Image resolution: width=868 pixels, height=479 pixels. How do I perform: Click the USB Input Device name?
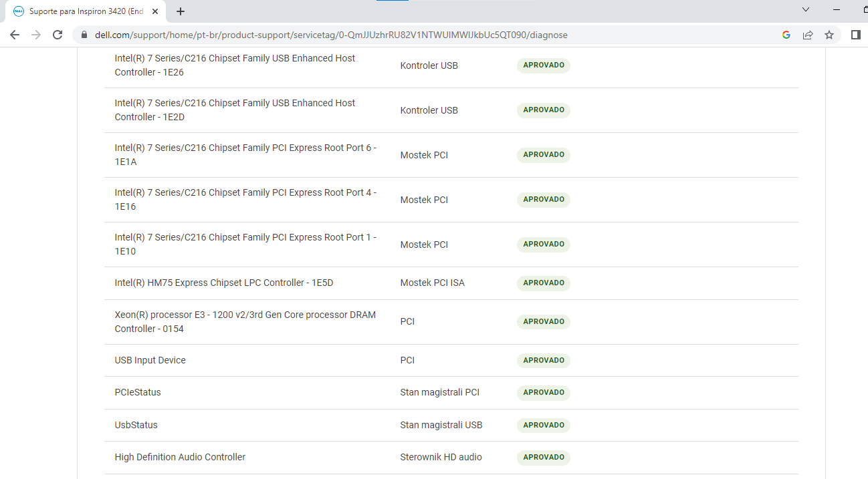pos(150,361)
